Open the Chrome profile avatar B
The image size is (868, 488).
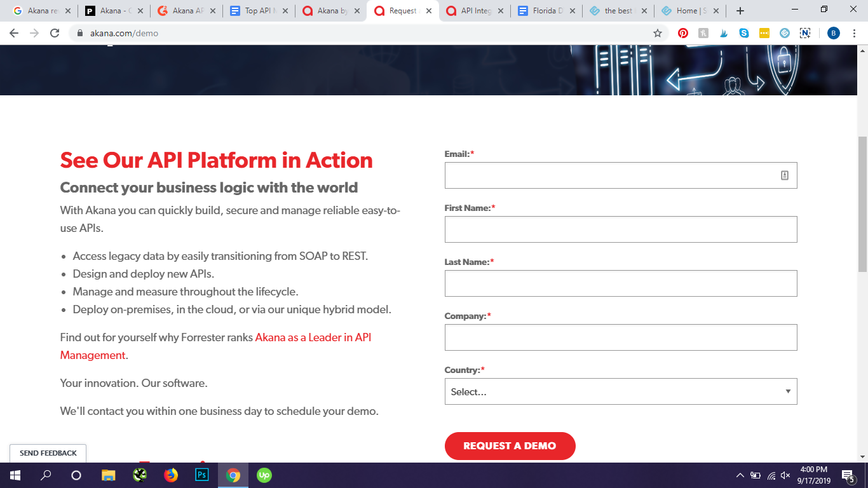click(833, 33)
